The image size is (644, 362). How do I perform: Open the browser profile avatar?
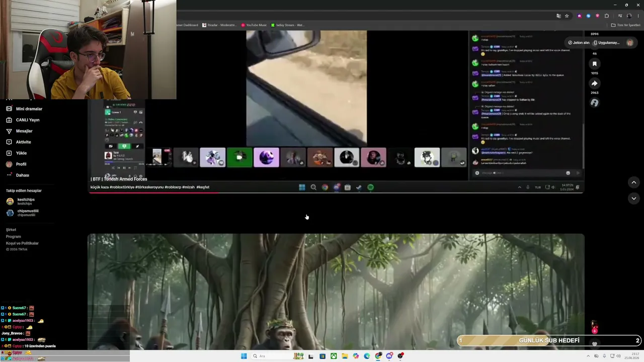[x=629, y=16]
